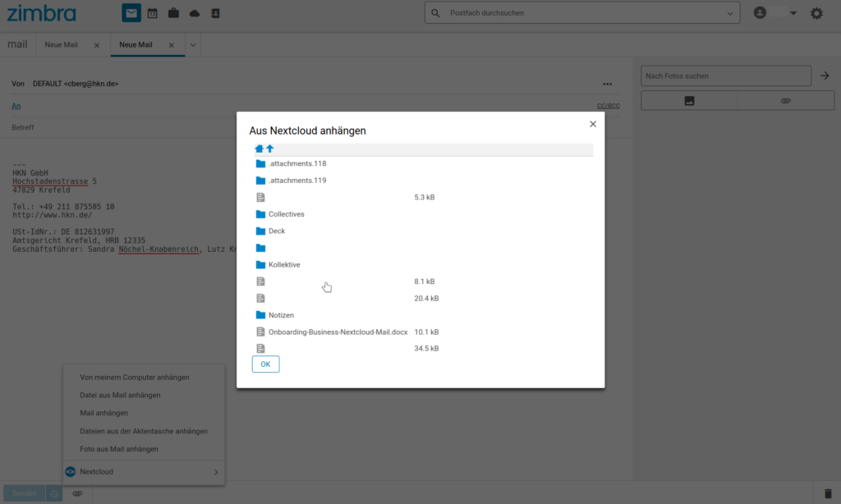Click the 'Nach Fotos suchen' search field
Screen dimensions: 841x504
[x=726, y=76]
